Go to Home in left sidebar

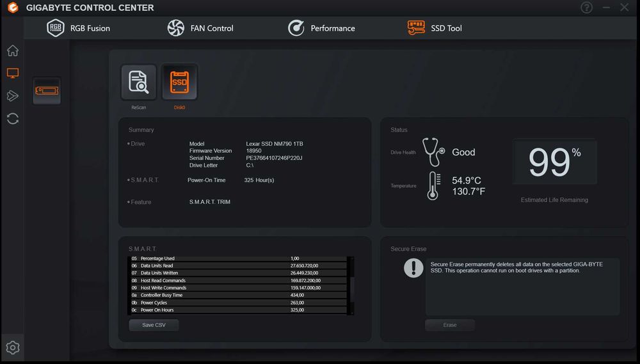[x=13, y=51]
